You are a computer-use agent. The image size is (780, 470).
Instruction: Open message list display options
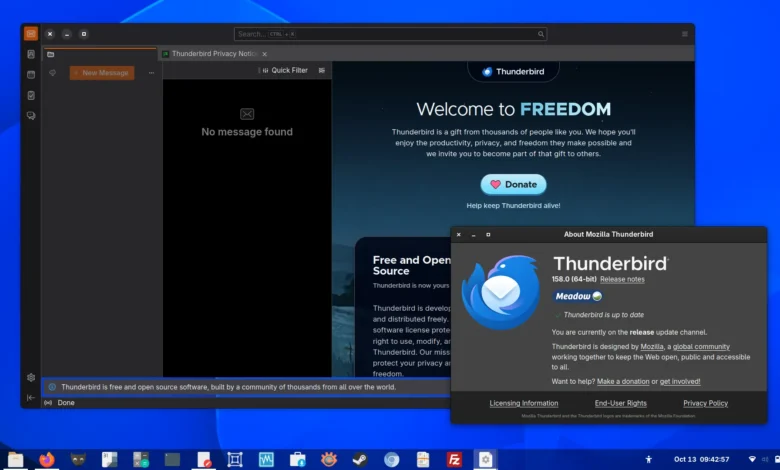[x=322, y=71]
